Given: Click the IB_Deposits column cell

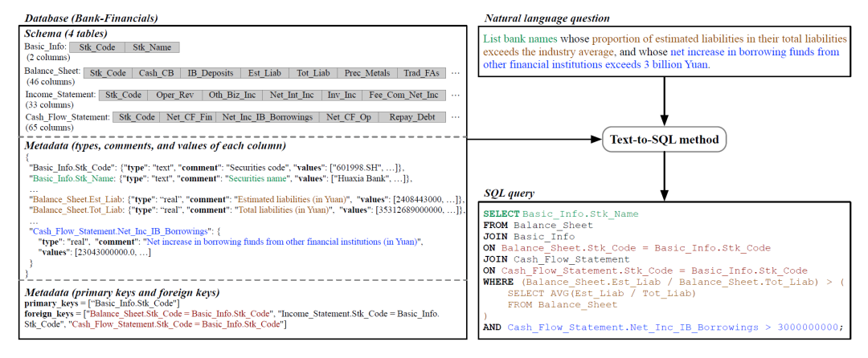Looking at the screenshot, I should [210, 73].
